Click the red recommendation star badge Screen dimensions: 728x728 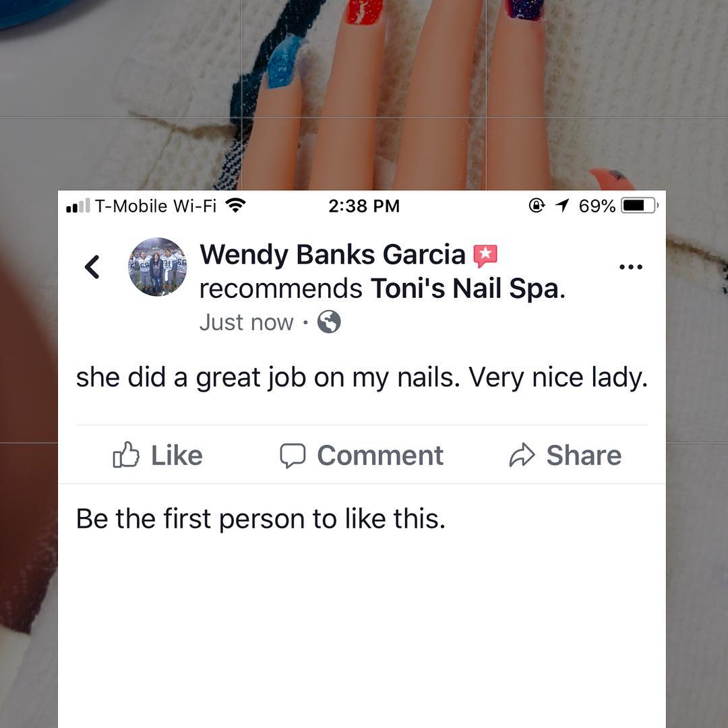point(485,255)
